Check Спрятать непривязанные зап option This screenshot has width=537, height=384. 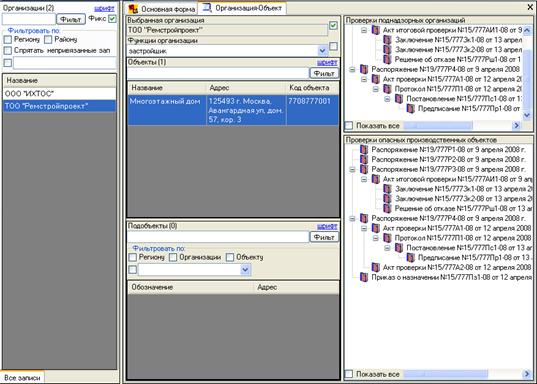pyautogui.click(x=8, y=51)
